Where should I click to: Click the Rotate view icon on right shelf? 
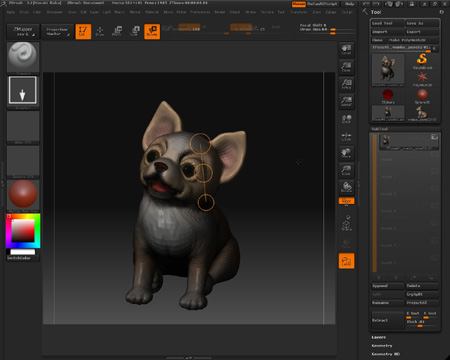click(346, 187)
